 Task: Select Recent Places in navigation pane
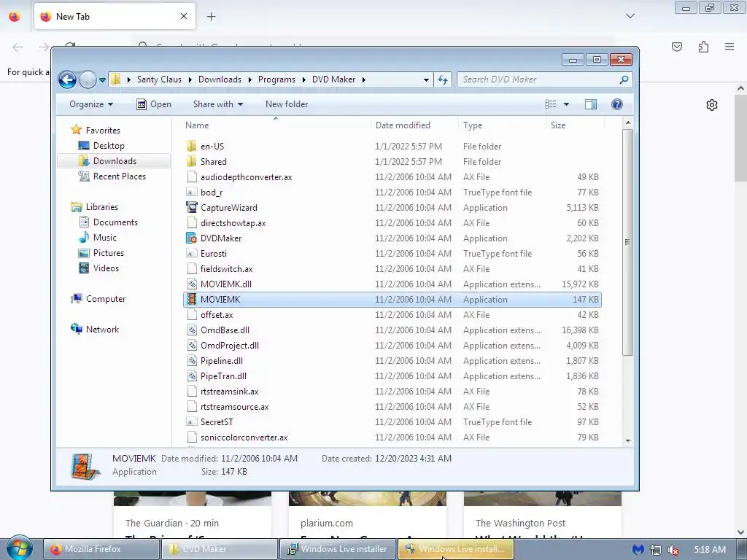coord(119,176)
